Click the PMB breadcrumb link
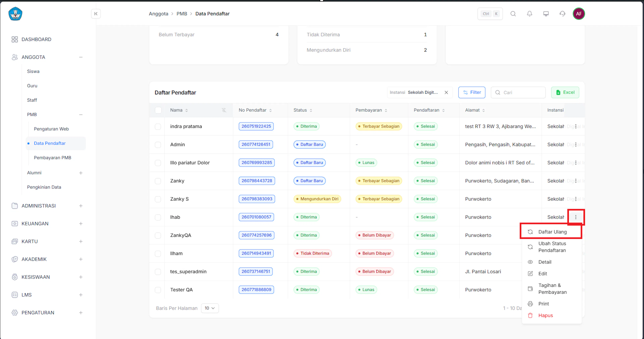Image resolution: width=644 pixels, height=339 pixels. (x=182, y=14)
